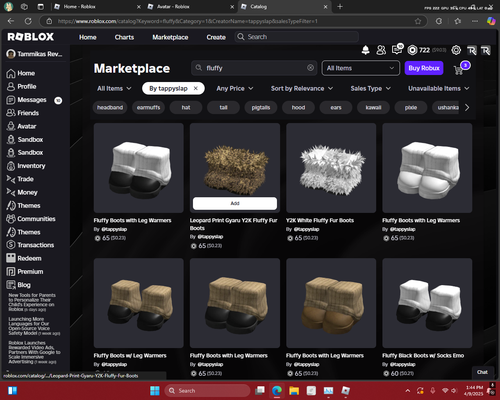Open Money in the left sidebar

22,192
